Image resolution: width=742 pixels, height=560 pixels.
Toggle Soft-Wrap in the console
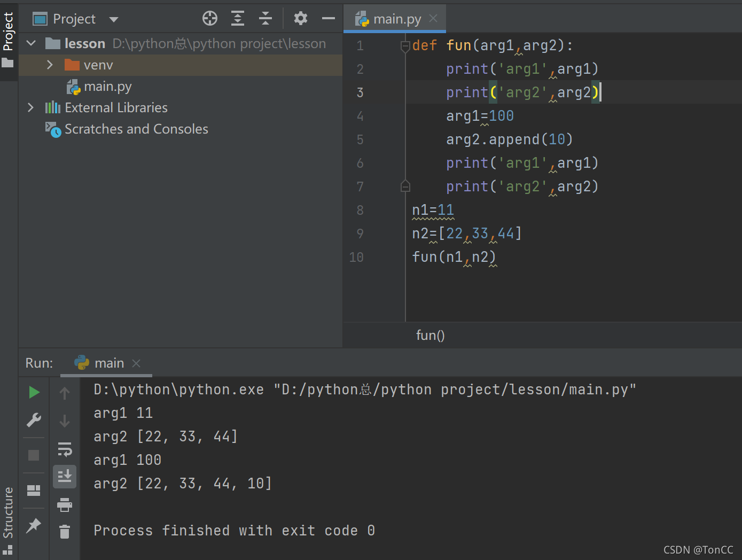pos(65,449)
